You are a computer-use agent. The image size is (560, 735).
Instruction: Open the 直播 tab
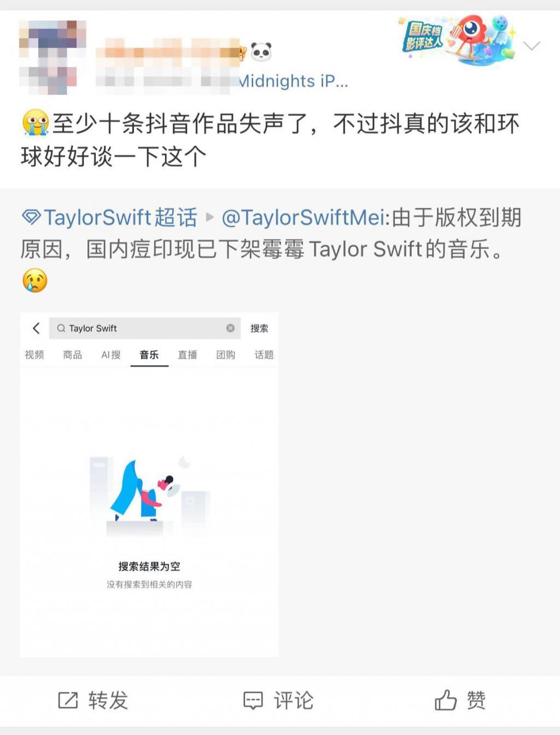(x=187, y=355)
